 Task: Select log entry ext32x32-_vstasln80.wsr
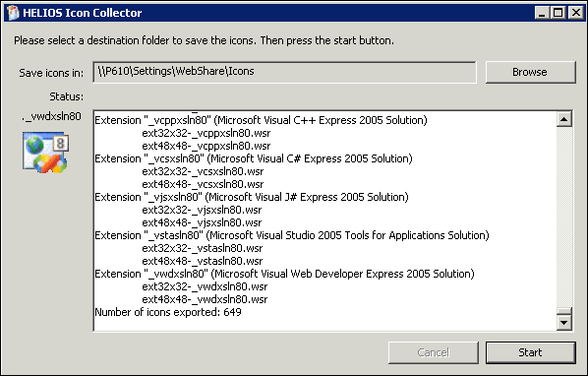[x=203, y=248]
